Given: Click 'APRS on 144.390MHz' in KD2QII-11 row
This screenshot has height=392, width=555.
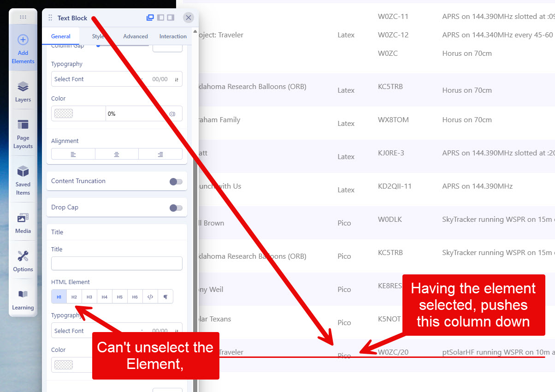Looking at the screenshot, I should point(477,186).
